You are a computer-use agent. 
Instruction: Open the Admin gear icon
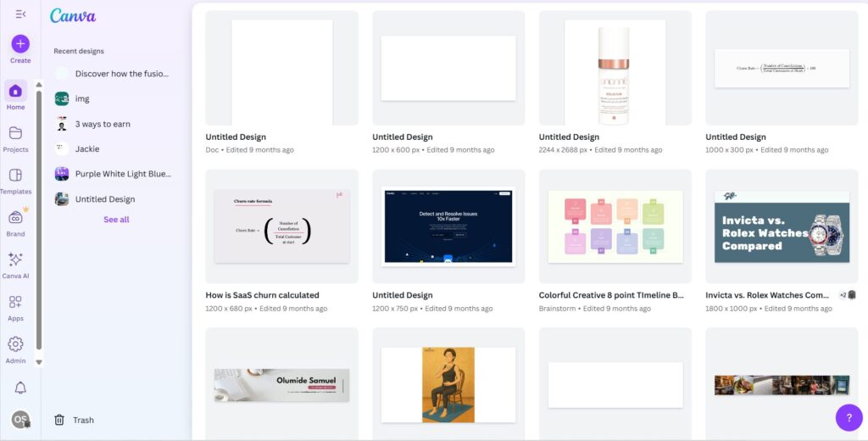click(15, 344)
